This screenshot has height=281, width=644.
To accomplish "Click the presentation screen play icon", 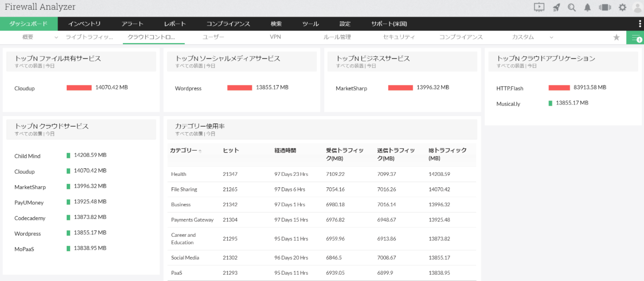I will coord(539,7).
